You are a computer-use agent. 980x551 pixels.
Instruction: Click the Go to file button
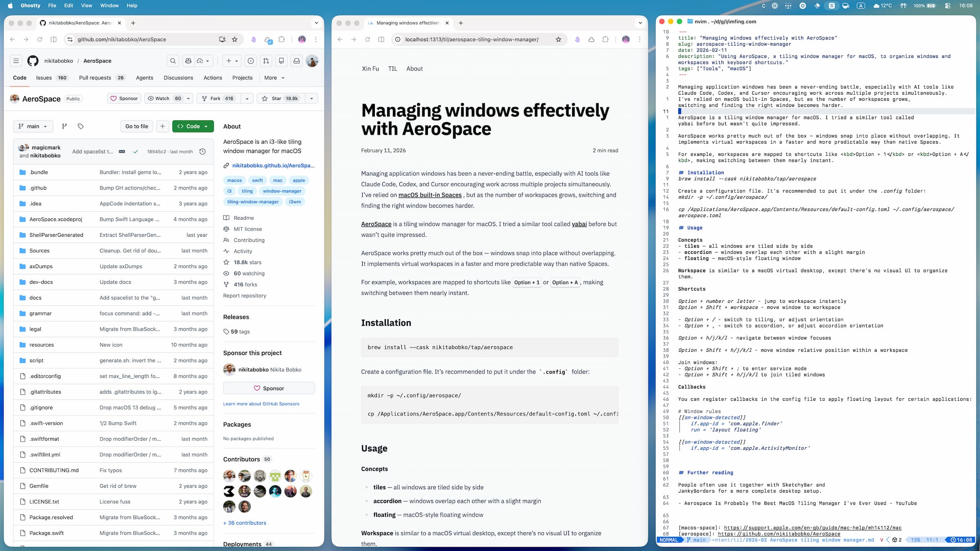point(136,126)
